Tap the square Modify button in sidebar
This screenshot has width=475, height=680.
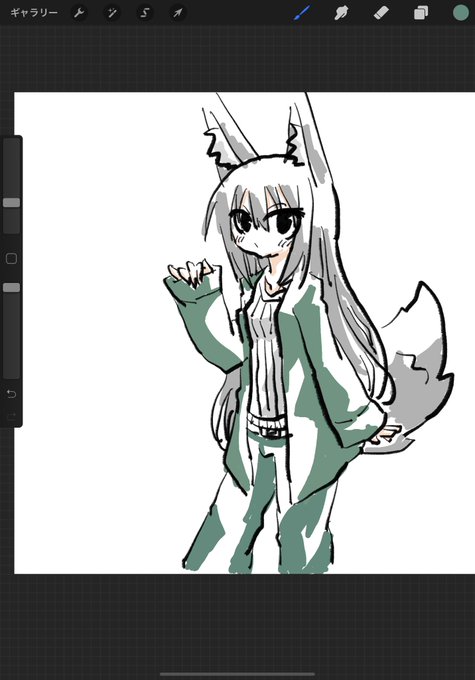tap(12, 259)
